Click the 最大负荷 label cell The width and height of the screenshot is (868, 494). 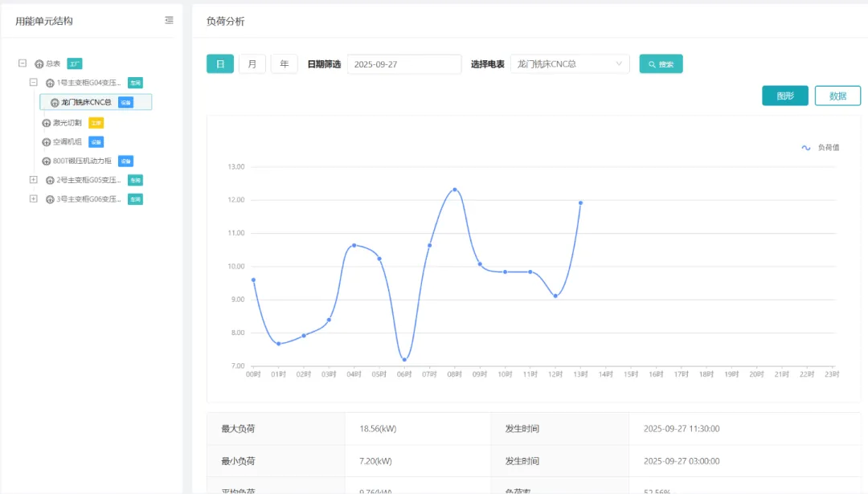point(276,429)
